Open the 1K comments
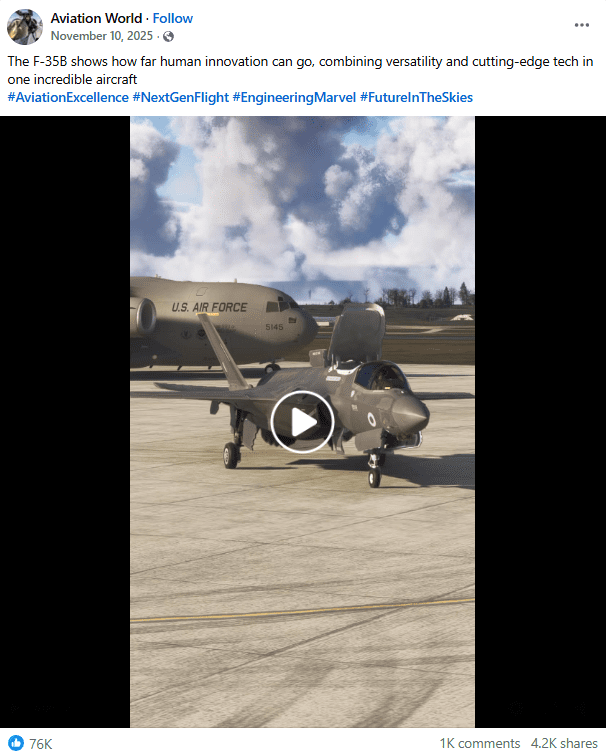Screen dimensions: 606x753 pos(480,743)
